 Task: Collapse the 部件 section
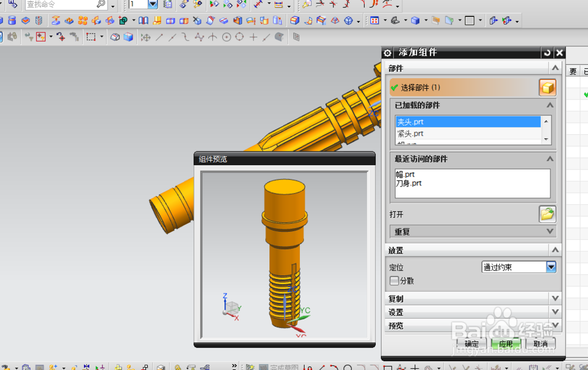pyautogui.click(x=555, y=68)
